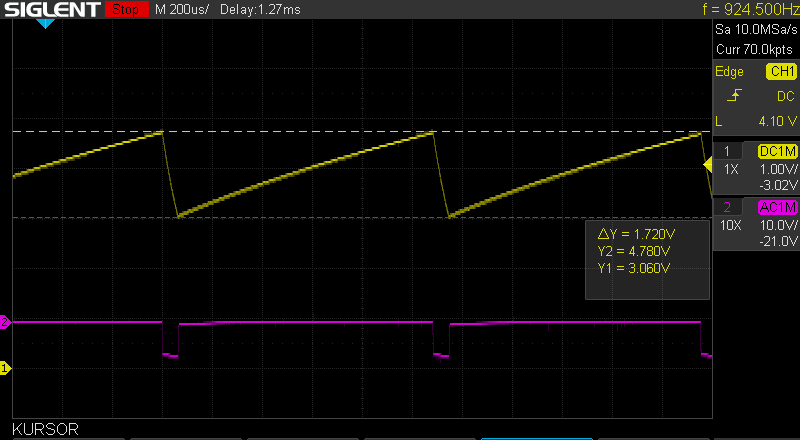Click the magenta AC1M coupling badge

778,207
